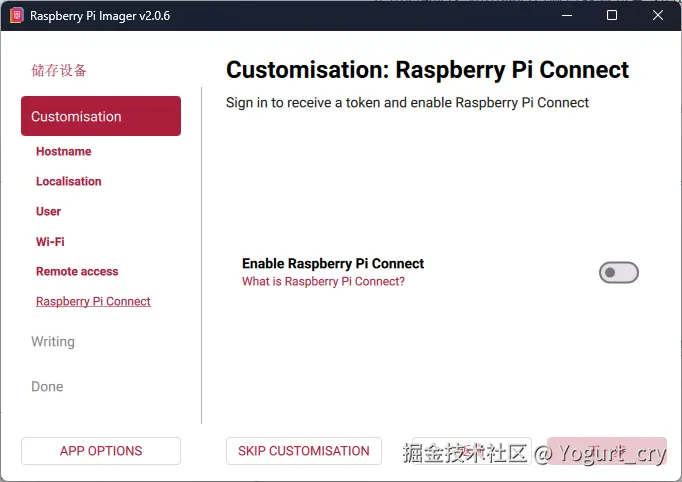The width and height of the screenshot is (682, 482).
Task: Select the Customisation step in sidebar
Action: pyautogui.click(x=101, y=116)
